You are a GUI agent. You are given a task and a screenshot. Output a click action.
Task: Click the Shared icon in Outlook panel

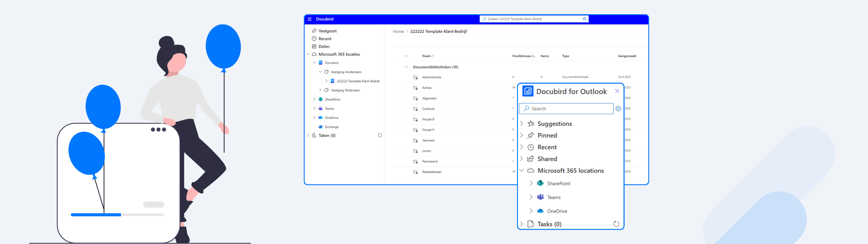tap(531, 159)
